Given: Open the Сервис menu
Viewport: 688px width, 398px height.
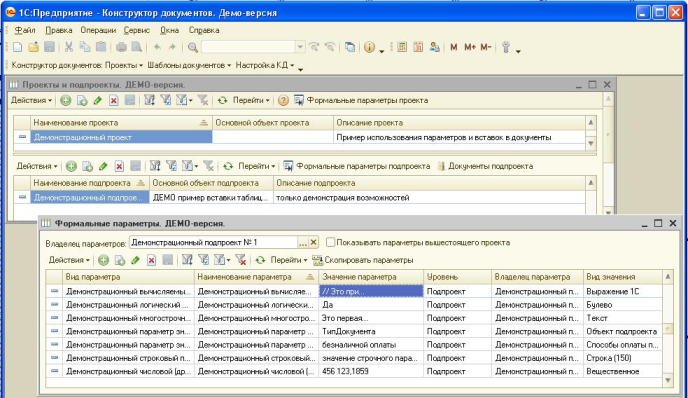Looking at the screenshot, I should (x=137, y=30).
